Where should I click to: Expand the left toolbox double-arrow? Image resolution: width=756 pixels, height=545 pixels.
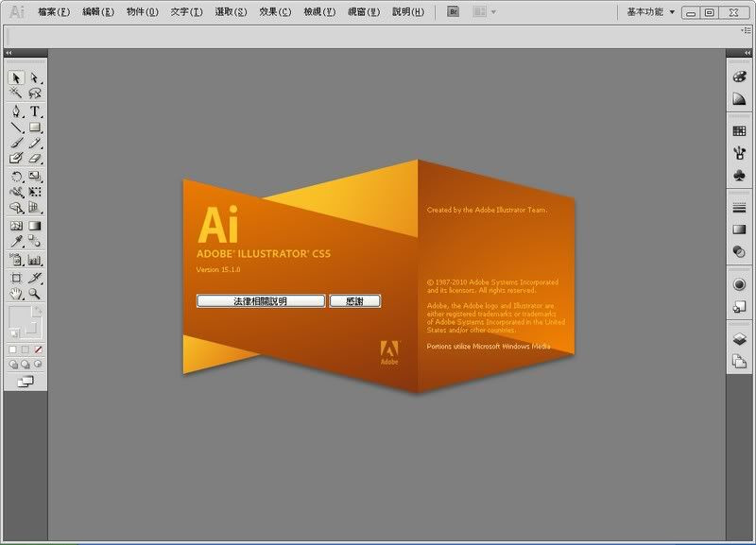pos(9,53)
